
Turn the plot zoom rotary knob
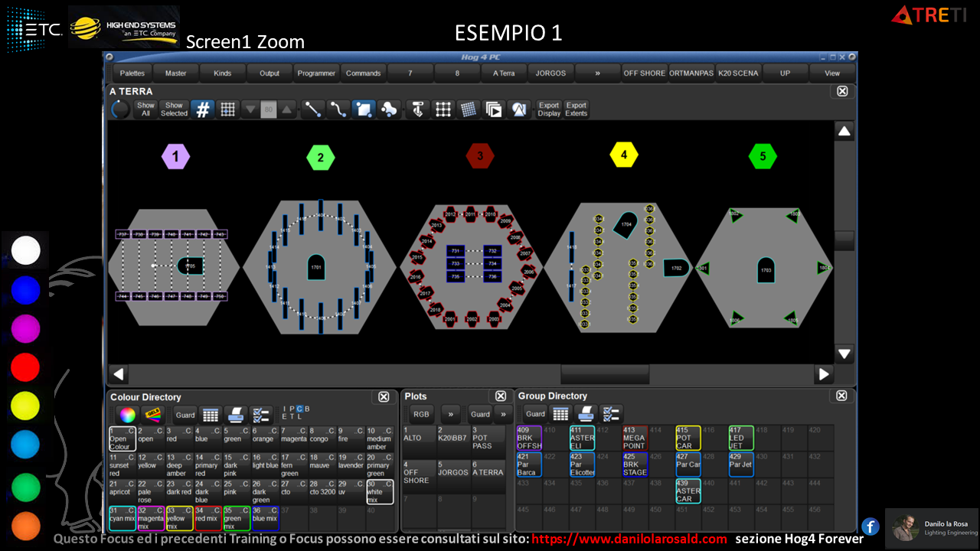click(x=120, y=109)
